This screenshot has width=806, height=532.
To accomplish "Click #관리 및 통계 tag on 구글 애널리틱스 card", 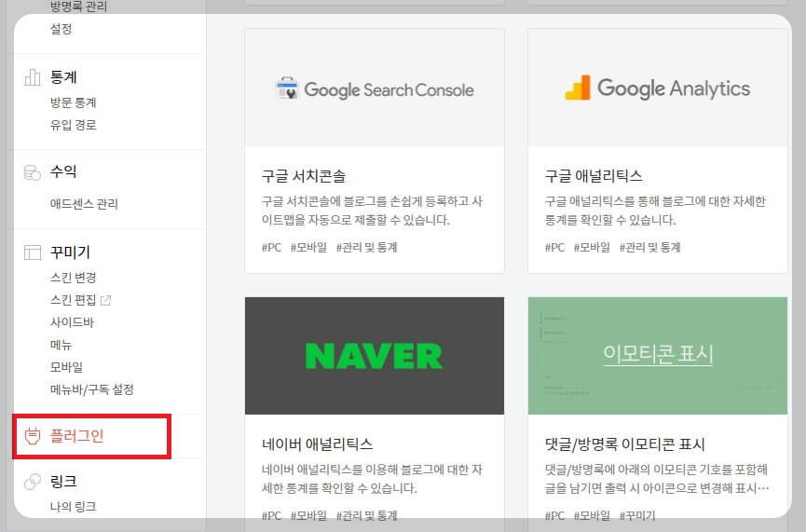I will click(x=649, y=248).
